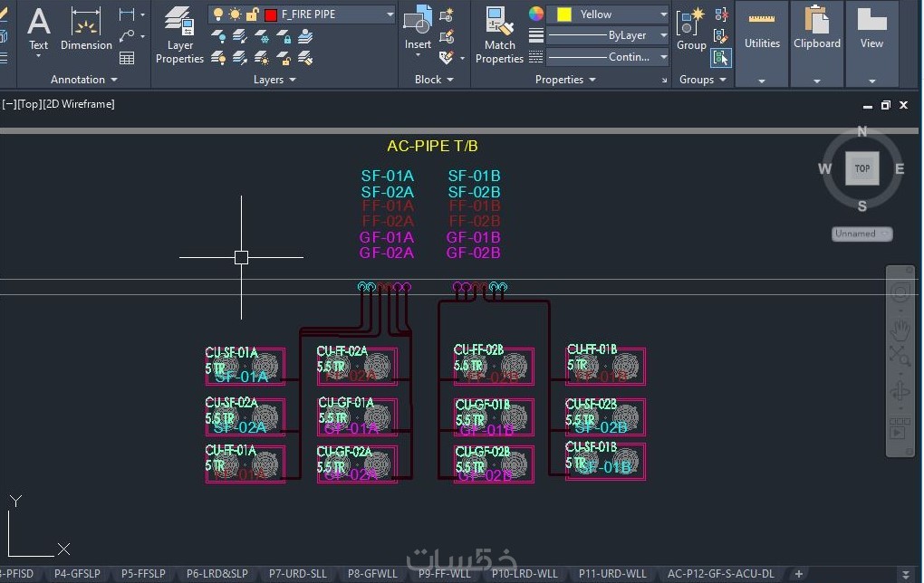Click Zoom Extents in navigation bar
Image resolution: width=924 pixels, height=583 pixels.
tap(900, 355)
